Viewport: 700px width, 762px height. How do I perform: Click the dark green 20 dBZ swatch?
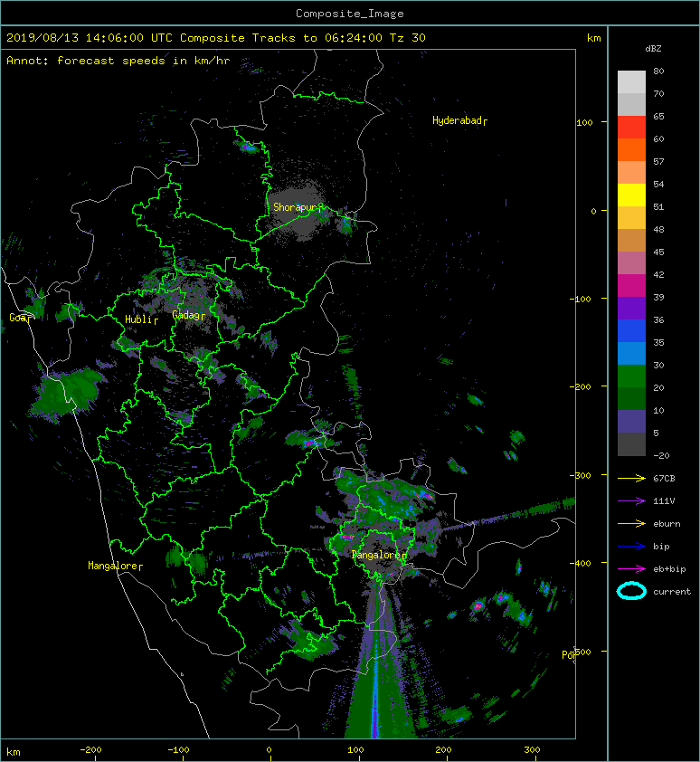click(631, 398)
